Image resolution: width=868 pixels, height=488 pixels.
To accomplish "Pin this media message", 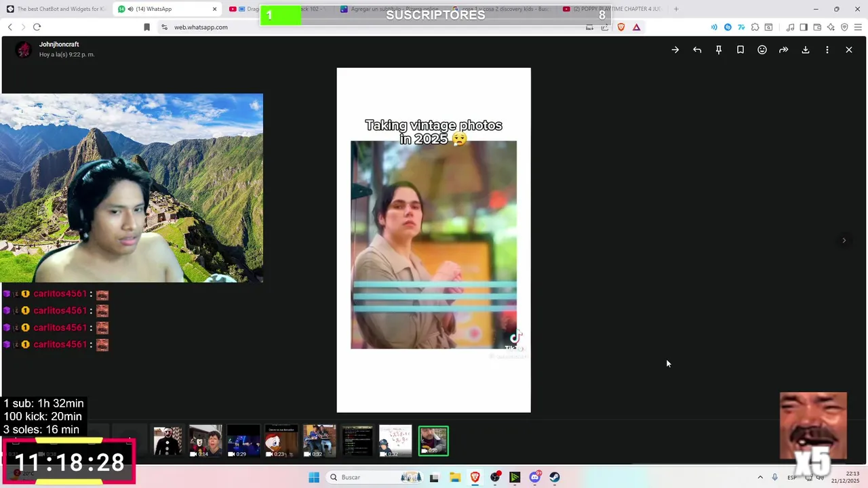I will click(x=719, y=49).
